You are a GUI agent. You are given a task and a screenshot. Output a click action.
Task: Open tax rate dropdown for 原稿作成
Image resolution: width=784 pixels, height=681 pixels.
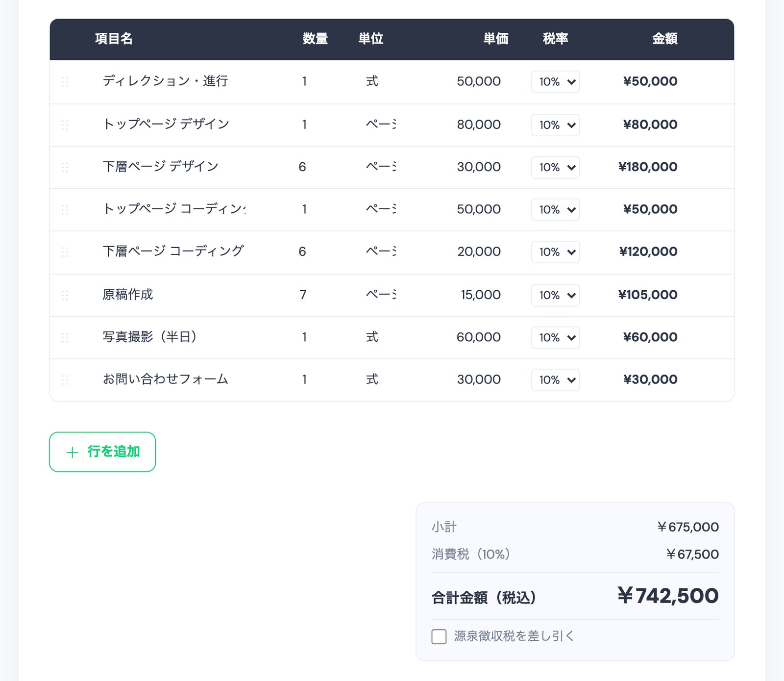coord(555,295)
